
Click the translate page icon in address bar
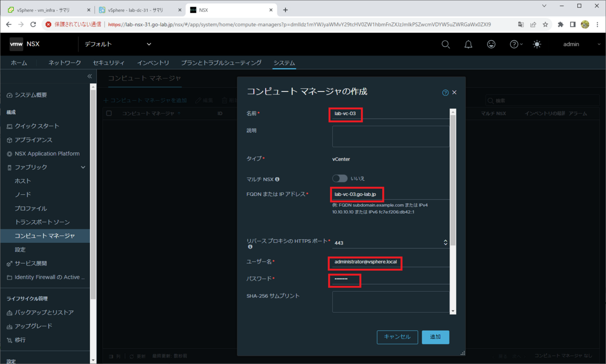(x=521, y=24)
